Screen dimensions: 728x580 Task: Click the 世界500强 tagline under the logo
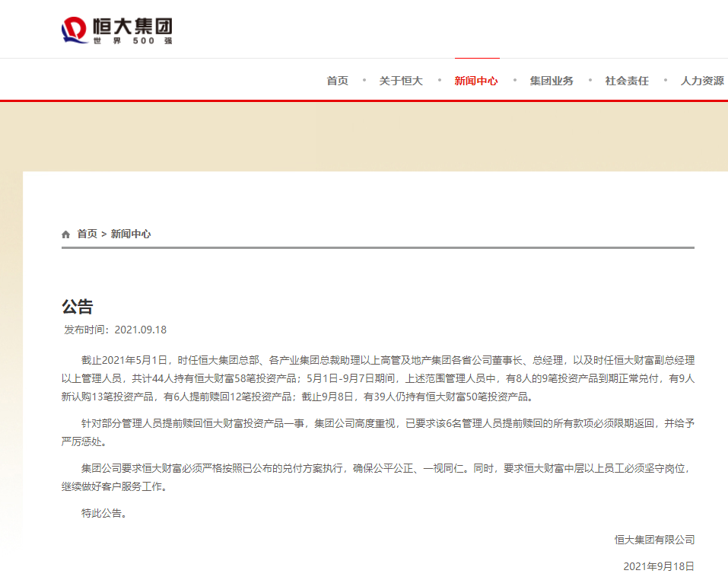132,41
